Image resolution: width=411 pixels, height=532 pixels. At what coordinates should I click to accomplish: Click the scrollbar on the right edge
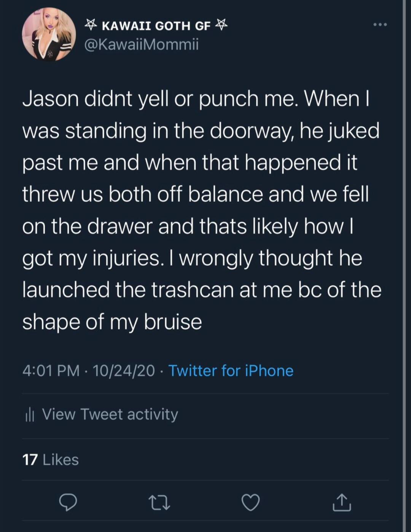coord(404,266)
